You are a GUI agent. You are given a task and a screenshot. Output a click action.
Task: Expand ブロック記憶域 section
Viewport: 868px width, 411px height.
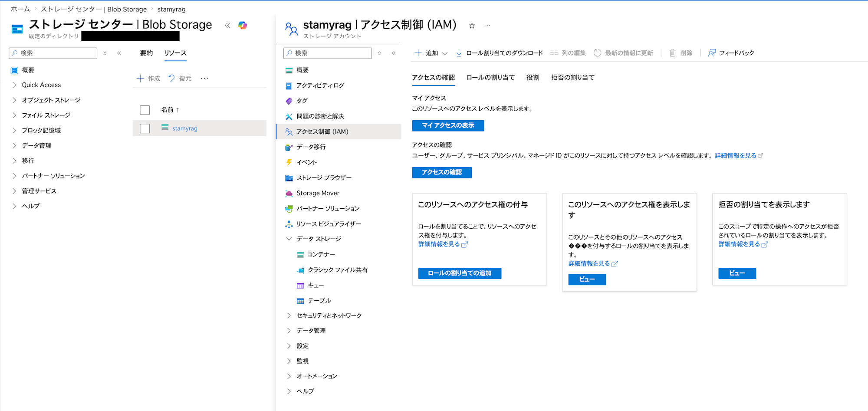tap(14, 131)
